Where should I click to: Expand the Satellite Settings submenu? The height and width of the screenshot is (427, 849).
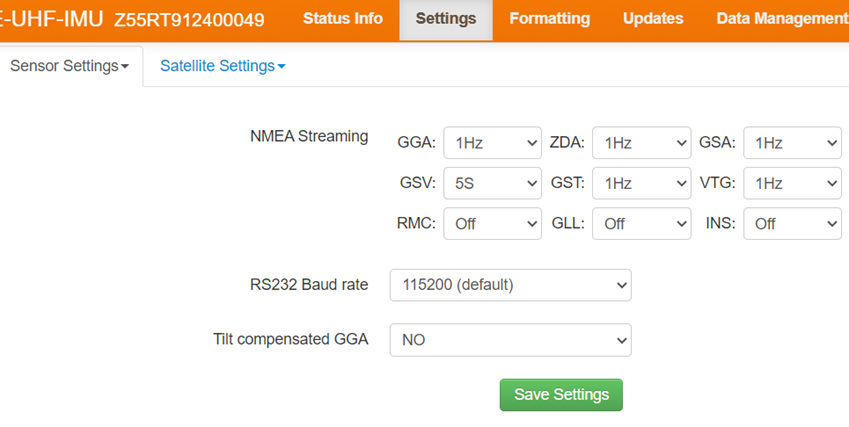click(222, 66)
